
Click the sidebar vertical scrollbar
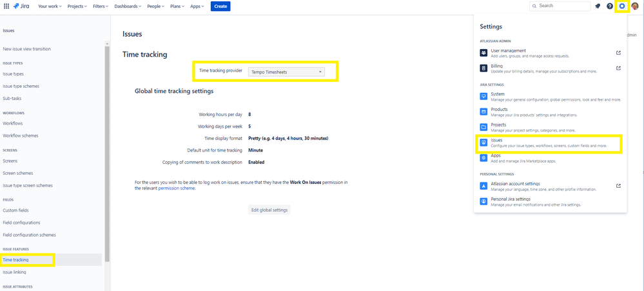tap(107, 152)
